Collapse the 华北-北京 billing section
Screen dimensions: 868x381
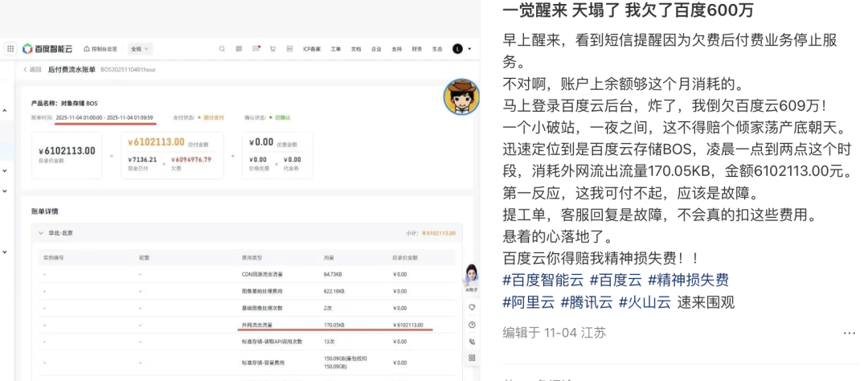tap(42, 233)
